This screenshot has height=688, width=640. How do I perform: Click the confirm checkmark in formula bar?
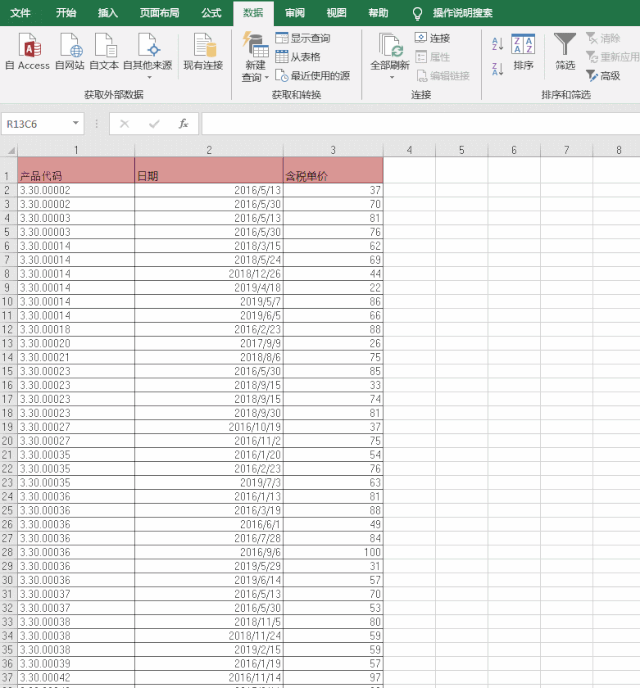[x=154, y=124]
